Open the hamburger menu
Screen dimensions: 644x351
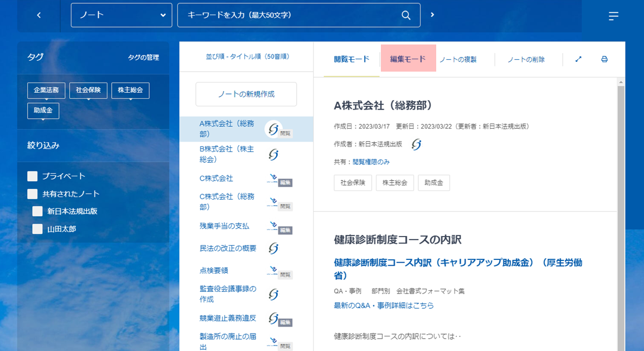613,16
